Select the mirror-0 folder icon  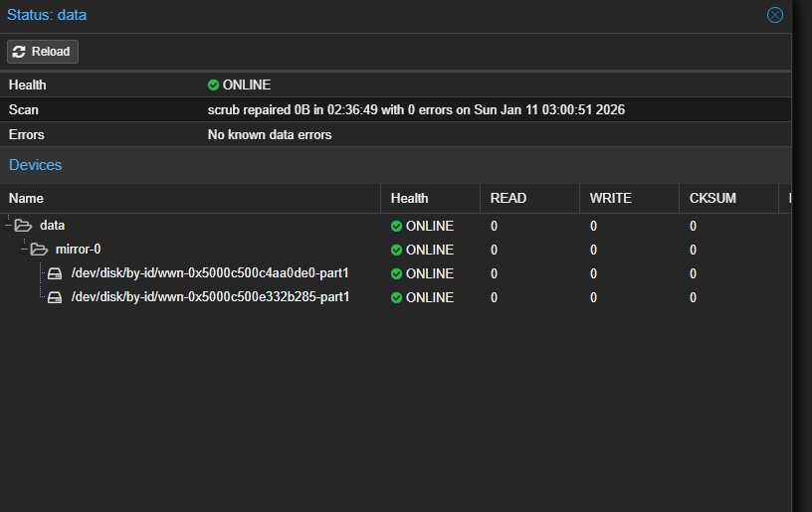click(x=39, y=250)
